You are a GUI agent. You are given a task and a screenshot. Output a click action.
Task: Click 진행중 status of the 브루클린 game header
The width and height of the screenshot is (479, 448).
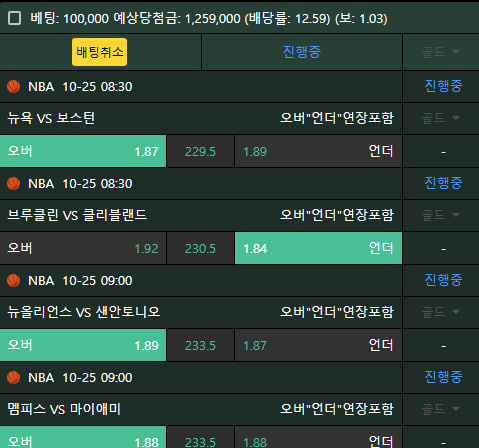443,183
